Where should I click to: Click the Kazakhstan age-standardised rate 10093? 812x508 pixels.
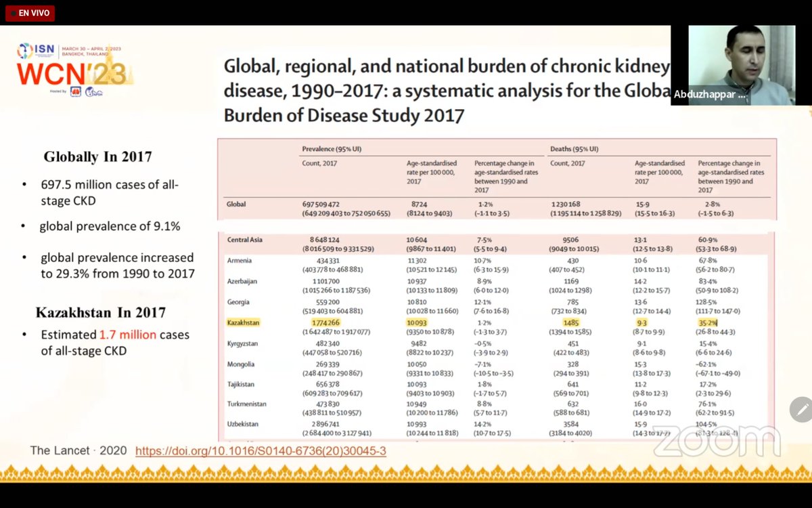416,323
